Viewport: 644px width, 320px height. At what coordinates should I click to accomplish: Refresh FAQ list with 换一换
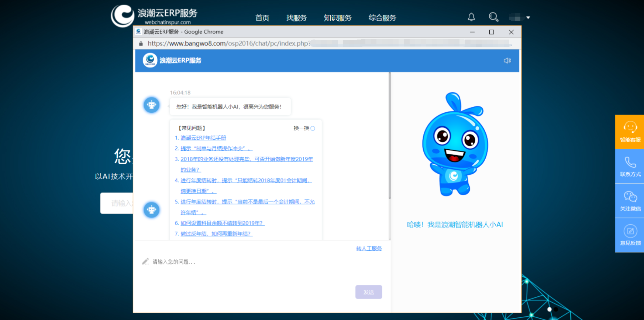pos(304,128)
